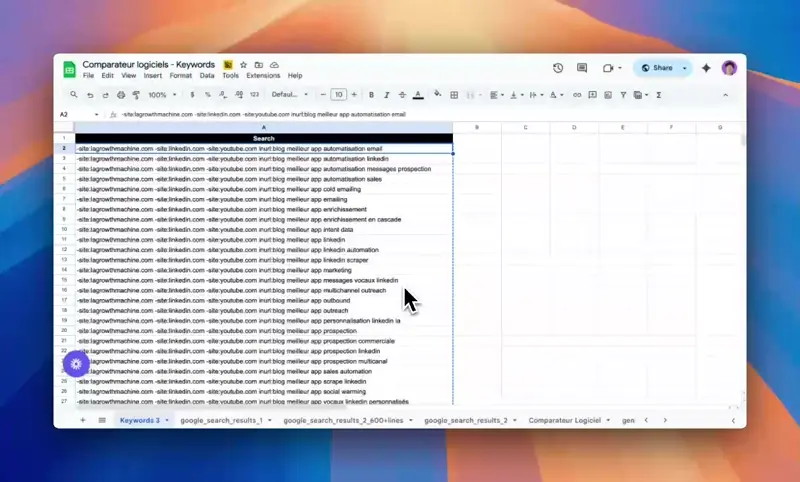Open the Data menu
Viewport: 800px width, 482px height.
tap(207, 75)
